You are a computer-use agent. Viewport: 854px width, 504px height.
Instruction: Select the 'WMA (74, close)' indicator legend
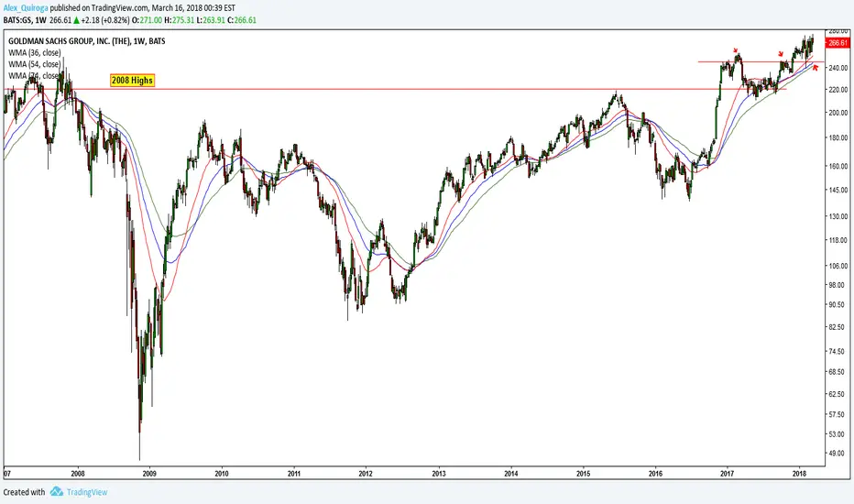point(34,76)
